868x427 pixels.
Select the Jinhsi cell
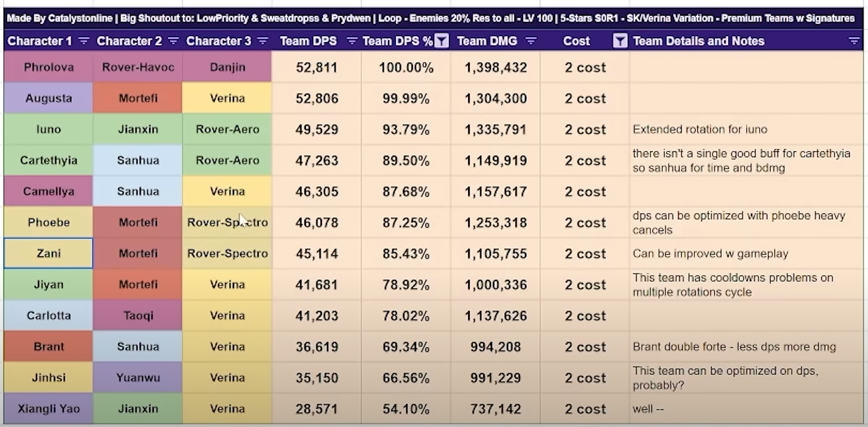[48, 378]
